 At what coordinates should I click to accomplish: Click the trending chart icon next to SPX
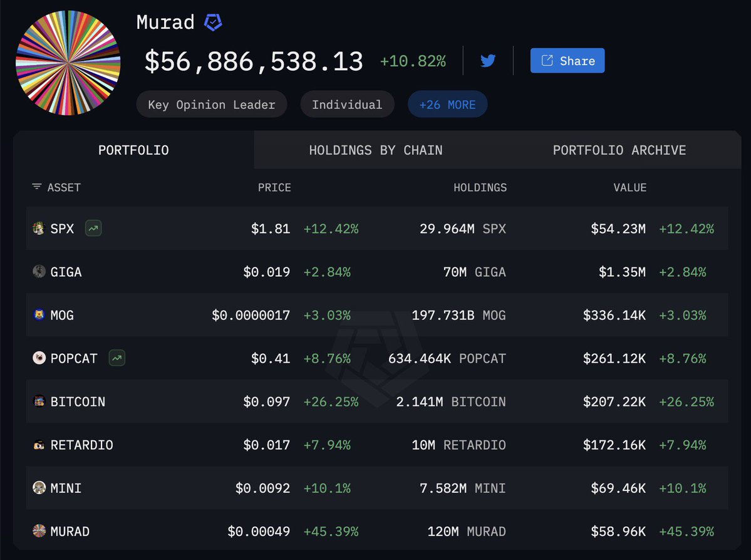[x=93, y=229]
